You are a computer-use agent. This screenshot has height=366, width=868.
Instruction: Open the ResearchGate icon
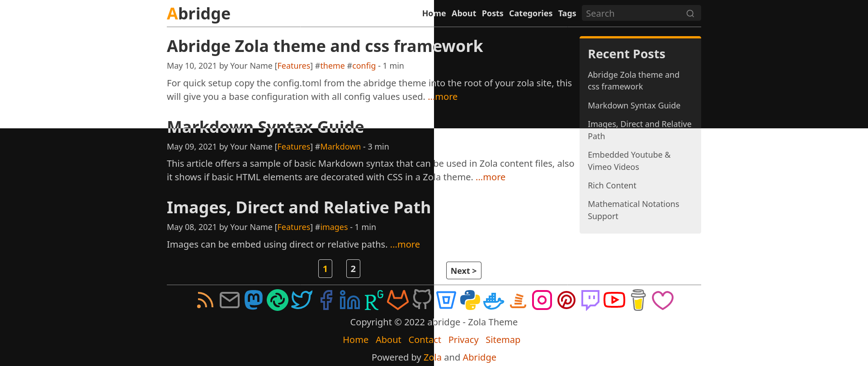click(x=374, y=300)
